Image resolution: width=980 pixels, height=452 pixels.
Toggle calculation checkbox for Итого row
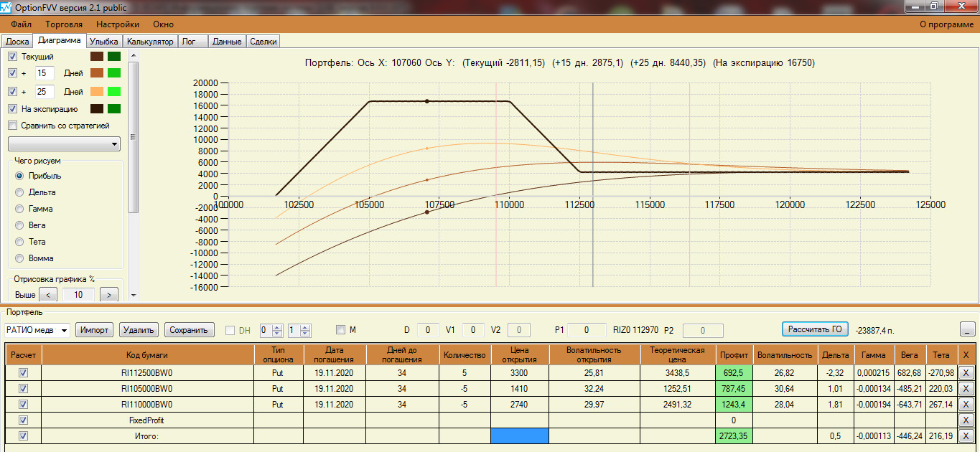tap(24, 435)
